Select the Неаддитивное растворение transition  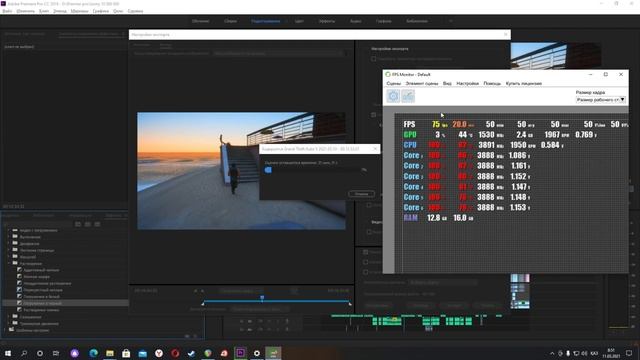[47, 283]
